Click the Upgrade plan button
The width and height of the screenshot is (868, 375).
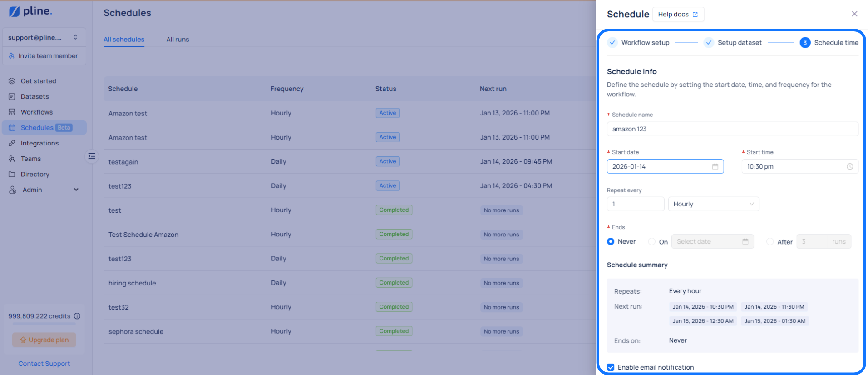click(x=44, y=340)
